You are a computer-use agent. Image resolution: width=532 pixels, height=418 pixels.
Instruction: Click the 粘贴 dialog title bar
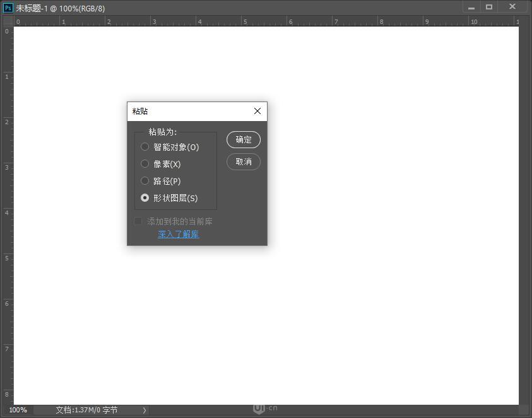pos(183,111)
